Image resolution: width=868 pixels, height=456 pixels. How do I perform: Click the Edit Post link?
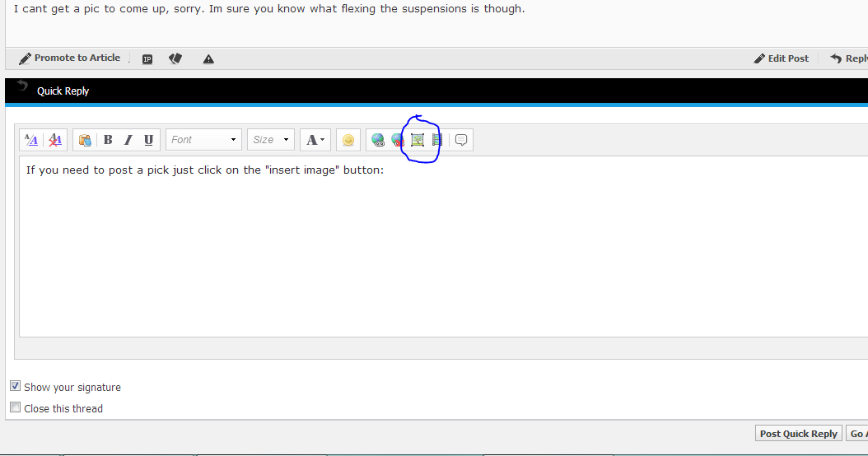click(781, 58)
